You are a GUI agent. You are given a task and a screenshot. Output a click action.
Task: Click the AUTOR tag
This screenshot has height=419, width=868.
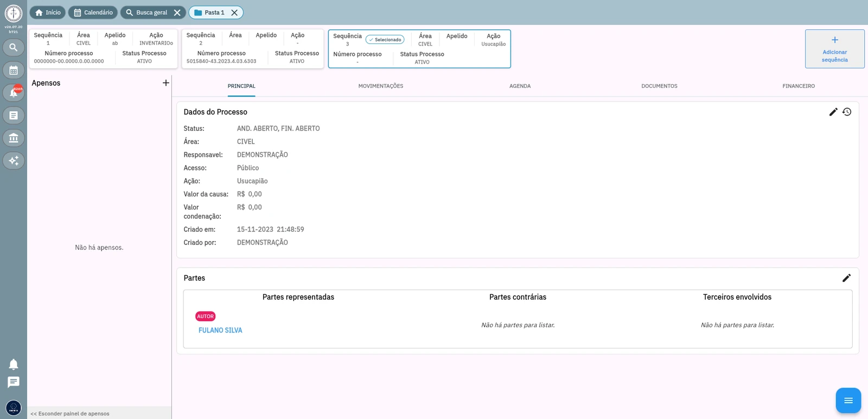tap(205, 316)
